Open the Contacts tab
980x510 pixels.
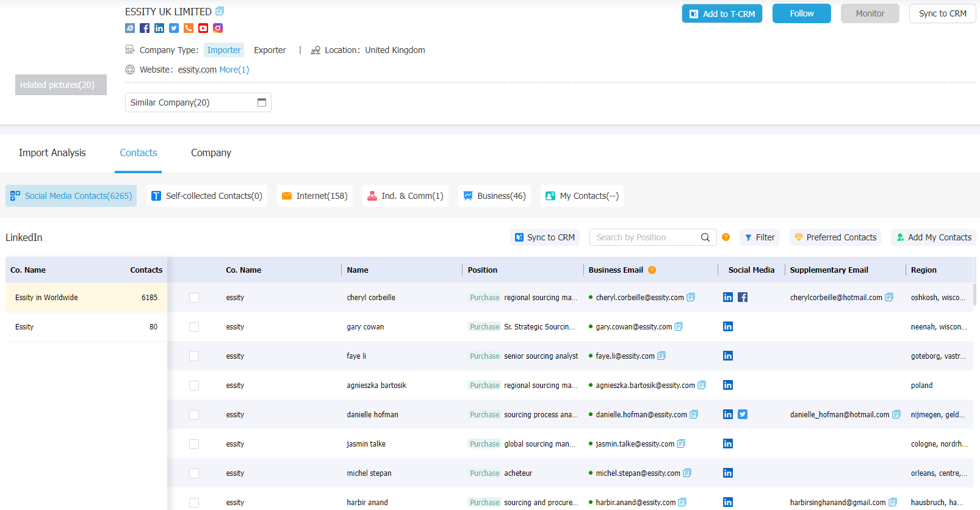(139, 153)
